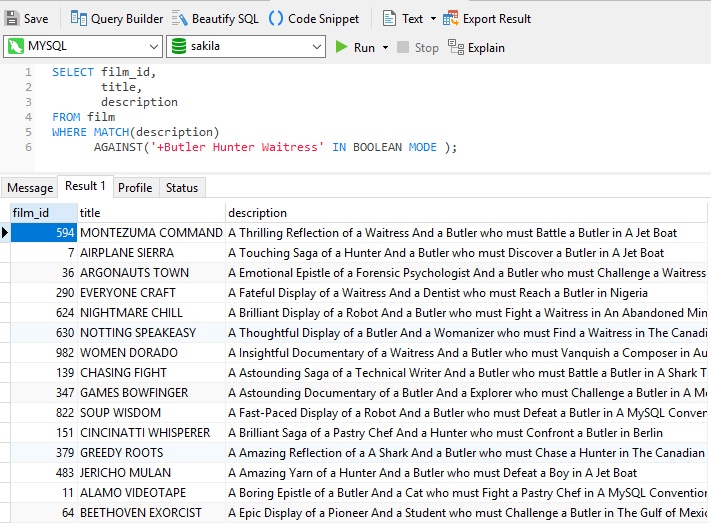
Task: Click the Code Snippet parentheses icon
Action: click(276, 19)
